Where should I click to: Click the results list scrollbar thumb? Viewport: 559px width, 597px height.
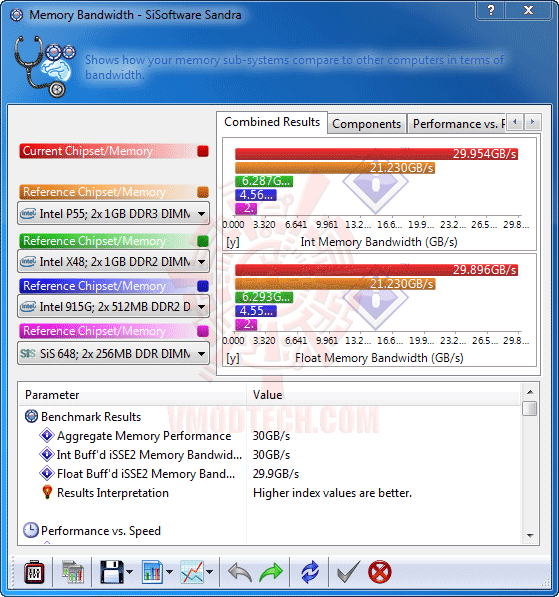530,409
